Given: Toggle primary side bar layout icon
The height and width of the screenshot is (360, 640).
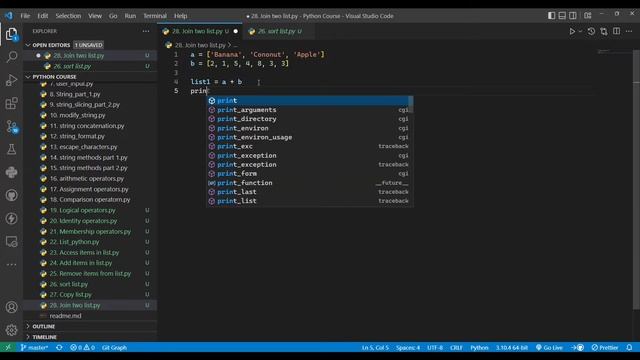Looking at the screenshot, I should point(551,16).
